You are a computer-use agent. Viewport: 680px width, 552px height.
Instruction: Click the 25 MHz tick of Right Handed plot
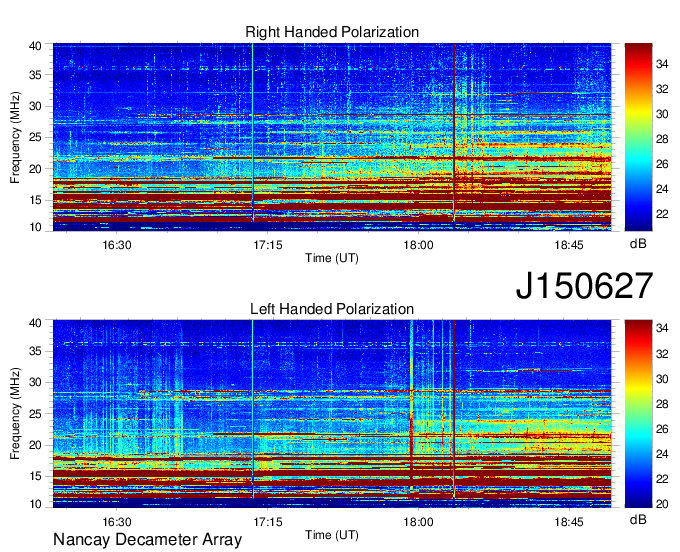[35, 137]
